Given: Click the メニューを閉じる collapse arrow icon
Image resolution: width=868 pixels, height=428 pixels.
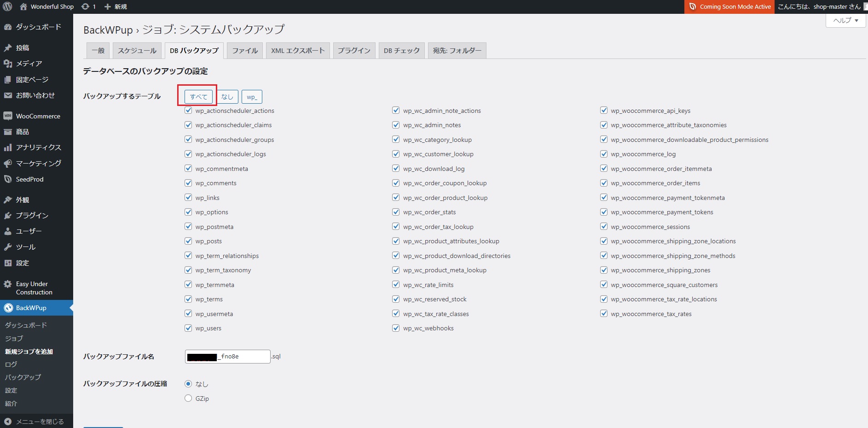Looking at the screenshot, I should 8,422.
